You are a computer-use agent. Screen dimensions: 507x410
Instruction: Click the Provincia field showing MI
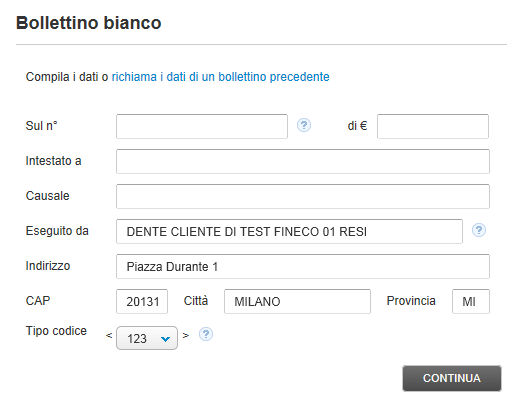coord(471,301)
